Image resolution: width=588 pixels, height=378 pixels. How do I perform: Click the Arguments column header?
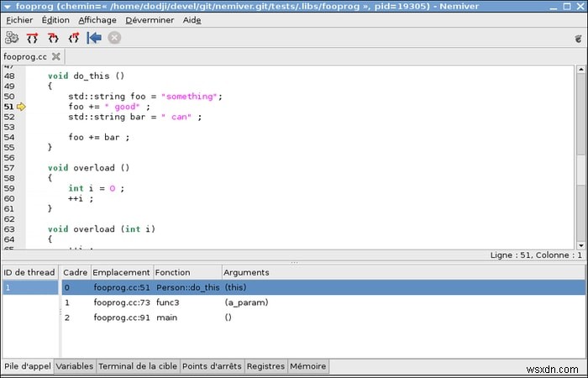403,272
